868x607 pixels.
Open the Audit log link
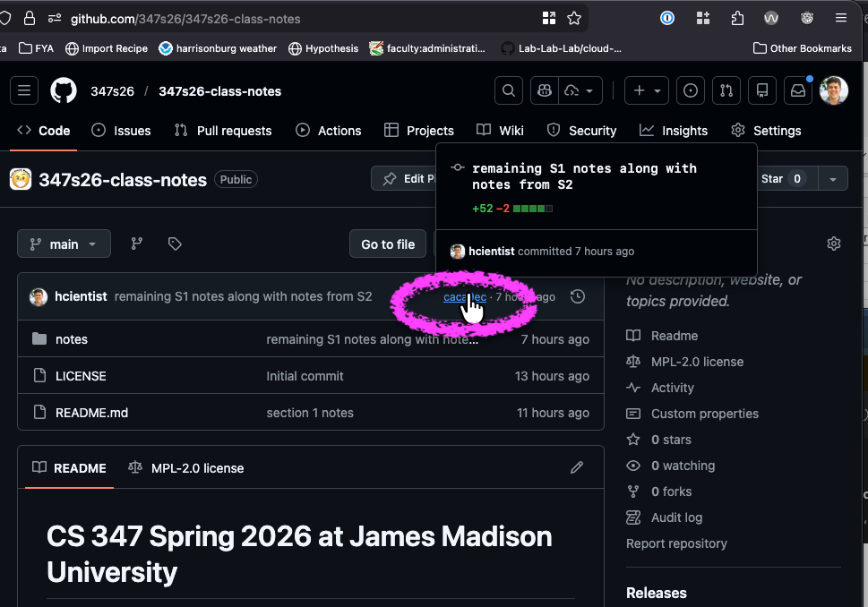pos(665,517)
